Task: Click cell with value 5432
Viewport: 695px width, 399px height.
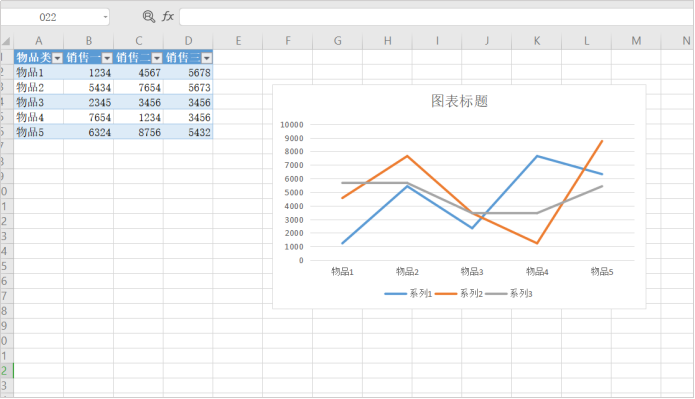Action: 188,132
